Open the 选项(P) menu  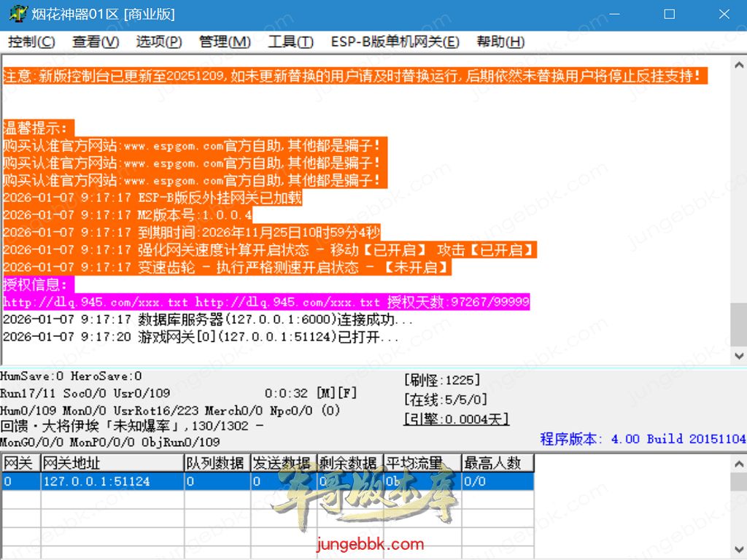coord(159,42)
